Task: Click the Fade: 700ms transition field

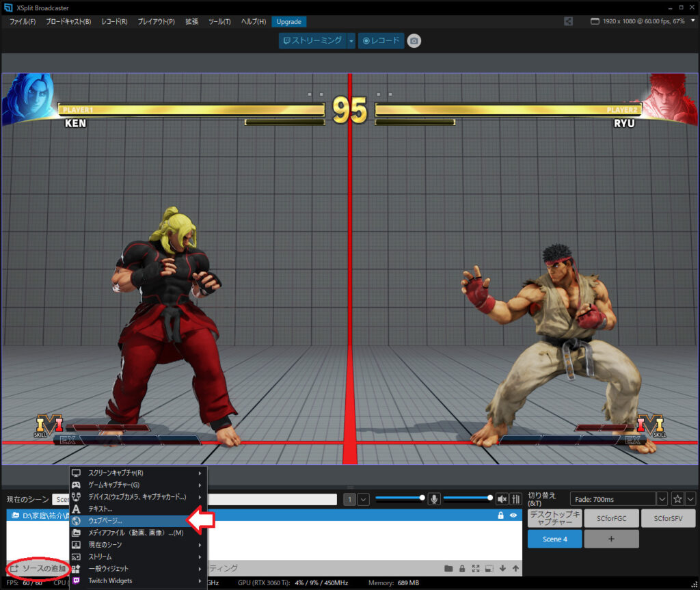Action: (613, 499)
